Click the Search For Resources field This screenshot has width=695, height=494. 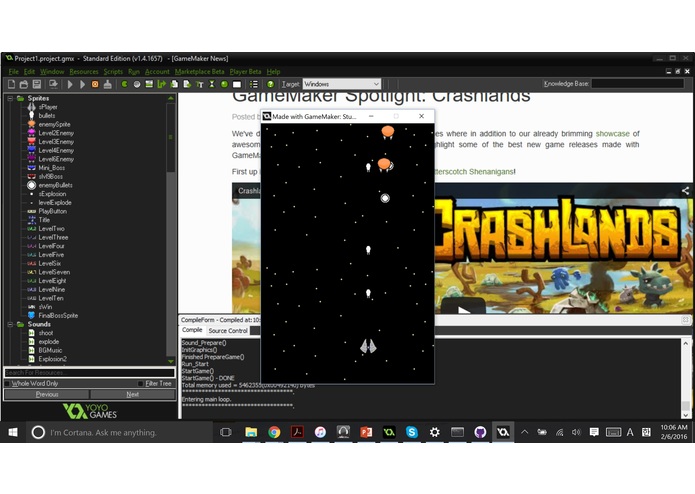(x=90, y=373)
